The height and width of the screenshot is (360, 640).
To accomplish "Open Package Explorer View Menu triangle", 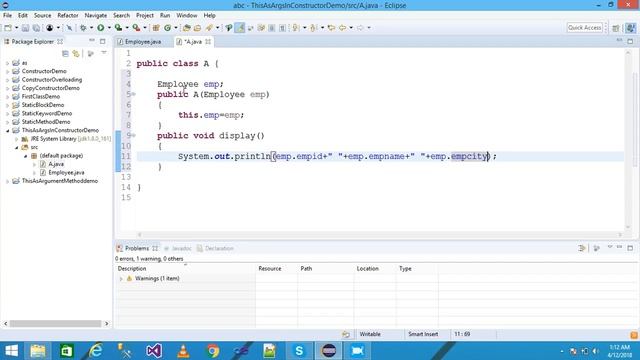I will point(104,53).
